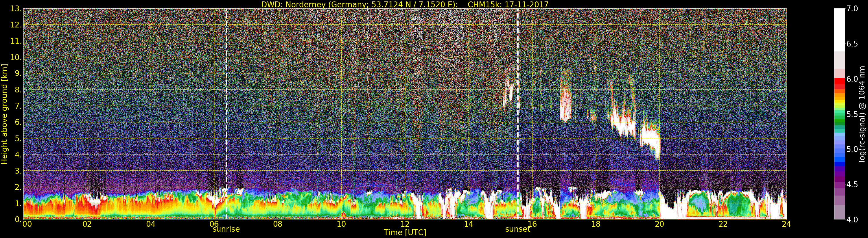The height and width of the screenshot is (238, 868).
Task: Pick the white band at top of colorbar
Action: coord(839,30)
